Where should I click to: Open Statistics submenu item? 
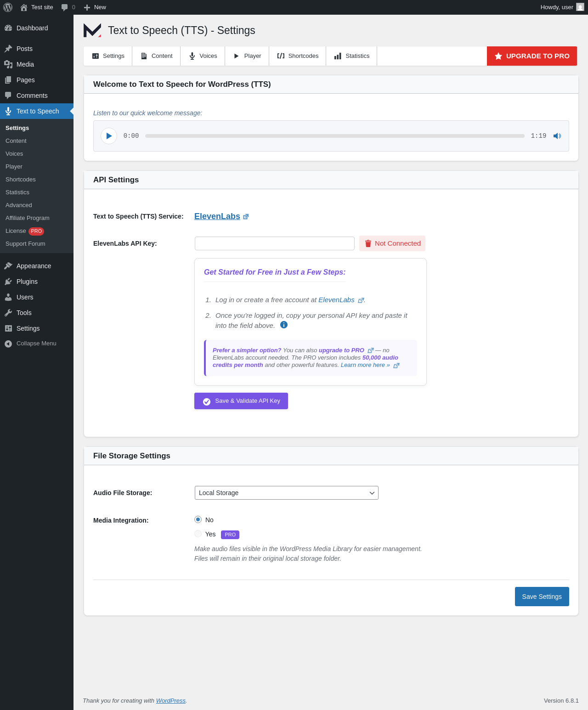click(x=37, y=192)
